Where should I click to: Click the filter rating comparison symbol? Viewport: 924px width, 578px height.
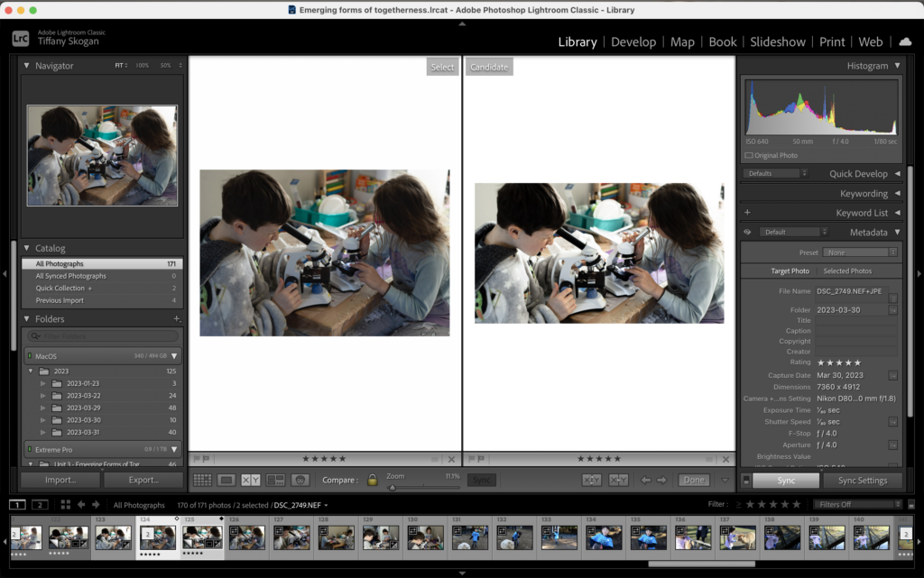(738, 504)
